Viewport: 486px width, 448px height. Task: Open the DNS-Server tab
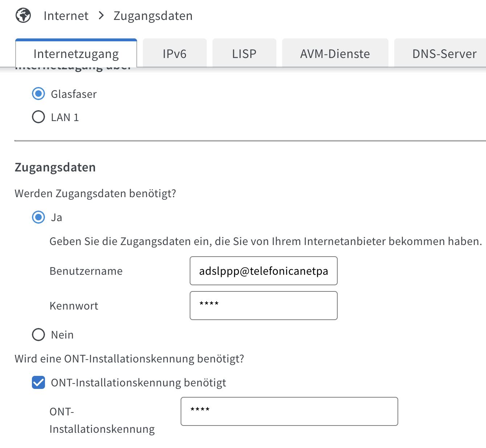click(x=444, y=54)
